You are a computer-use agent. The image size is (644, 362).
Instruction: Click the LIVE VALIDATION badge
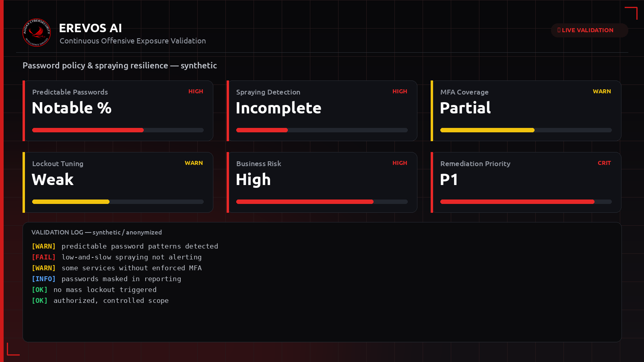pos(589,30)
